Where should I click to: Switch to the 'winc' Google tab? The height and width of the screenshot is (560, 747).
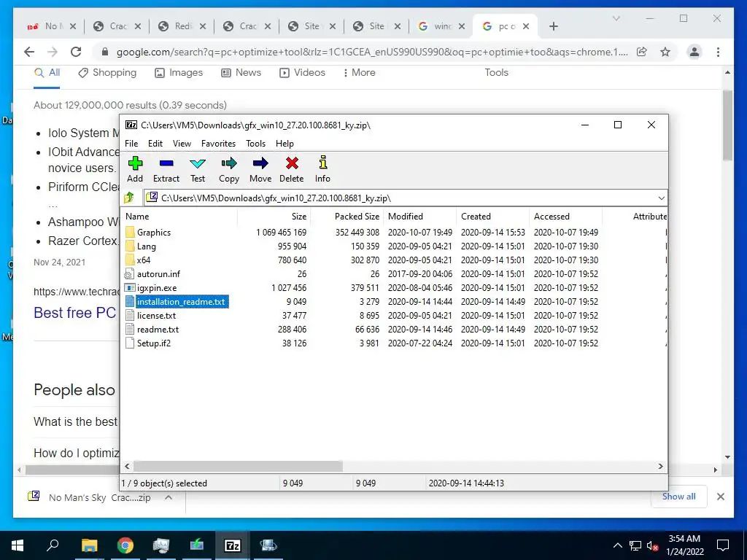tap(441, 26)
